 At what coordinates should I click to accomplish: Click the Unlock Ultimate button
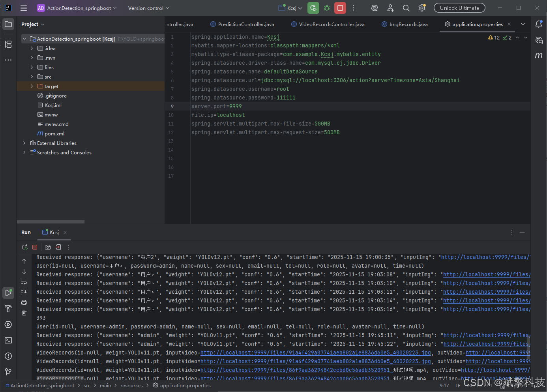click(459, 8)
